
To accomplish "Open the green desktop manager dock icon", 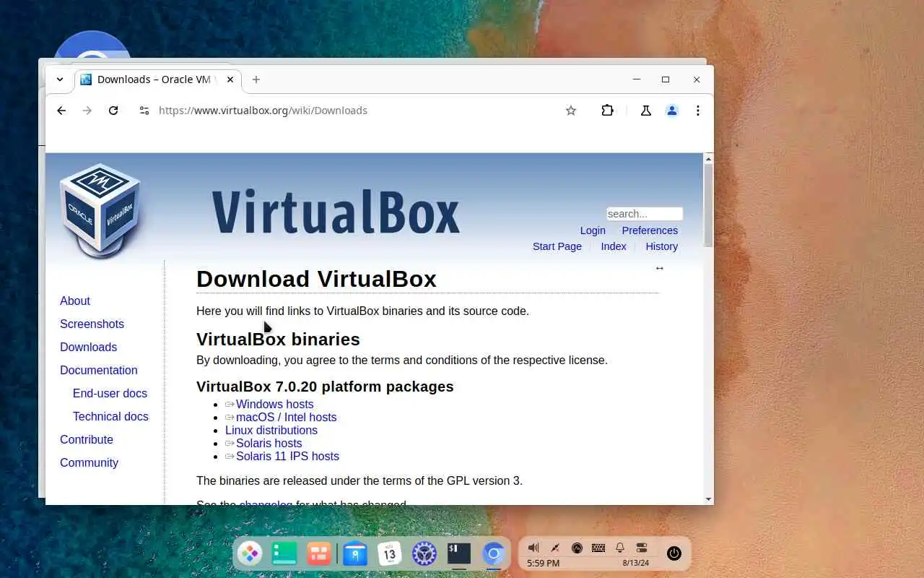I will [x=284, y=553].
